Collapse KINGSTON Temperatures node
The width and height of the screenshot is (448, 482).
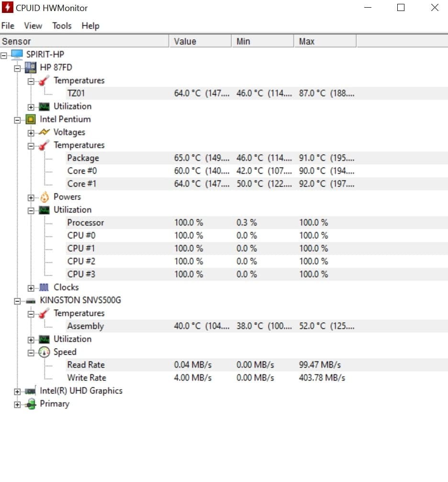(x=31, y=314)
